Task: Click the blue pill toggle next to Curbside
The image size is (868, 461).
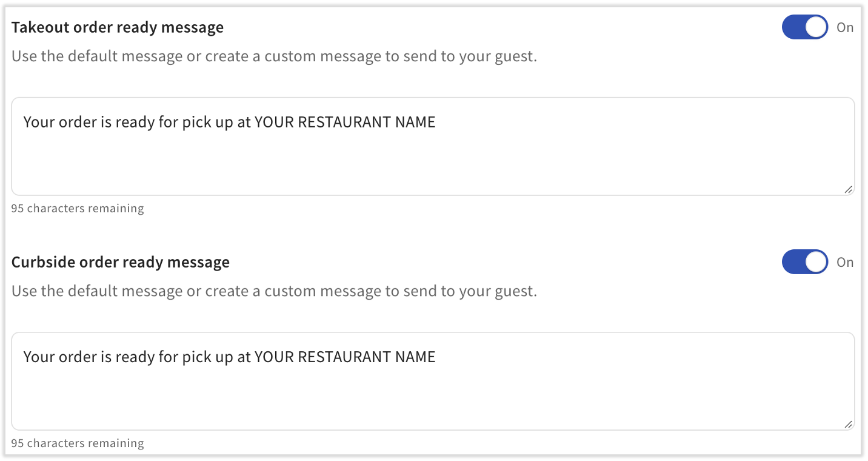Action: [x=804, y=261]
